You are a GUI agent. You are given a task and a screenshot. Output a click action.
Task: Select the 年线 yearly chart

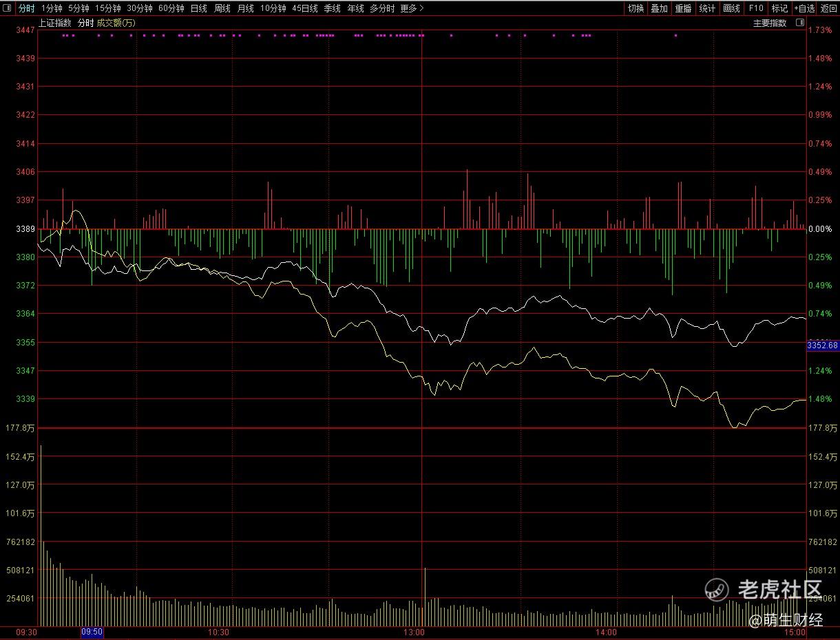pos(356,9)
